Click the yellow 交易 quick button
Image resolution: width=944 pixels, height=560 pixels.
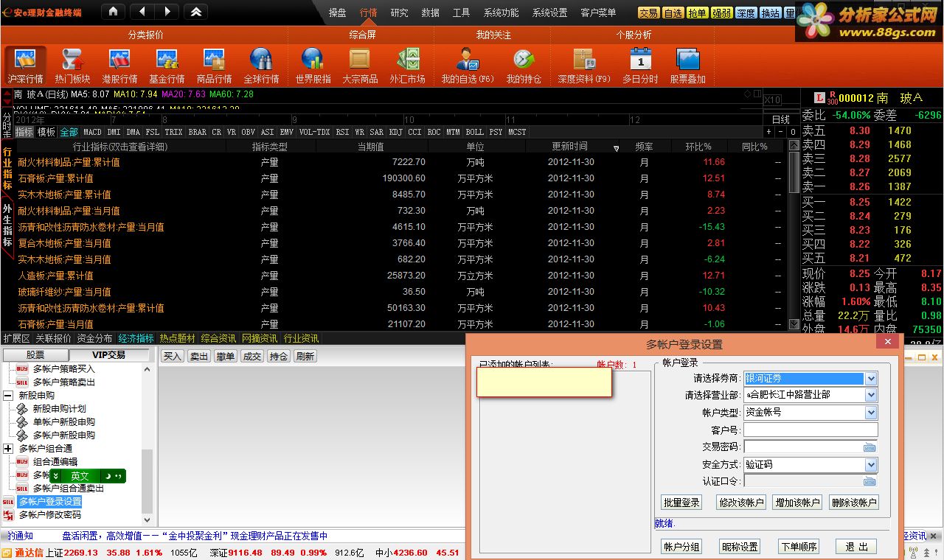(648, 13)
